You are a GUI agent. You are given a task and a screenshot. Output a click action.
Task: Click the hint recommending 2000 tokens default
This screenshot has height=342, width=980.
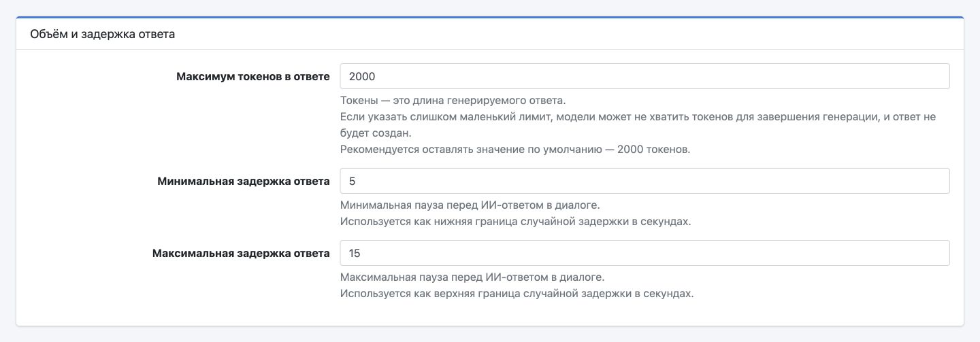(x=515, y=150)
